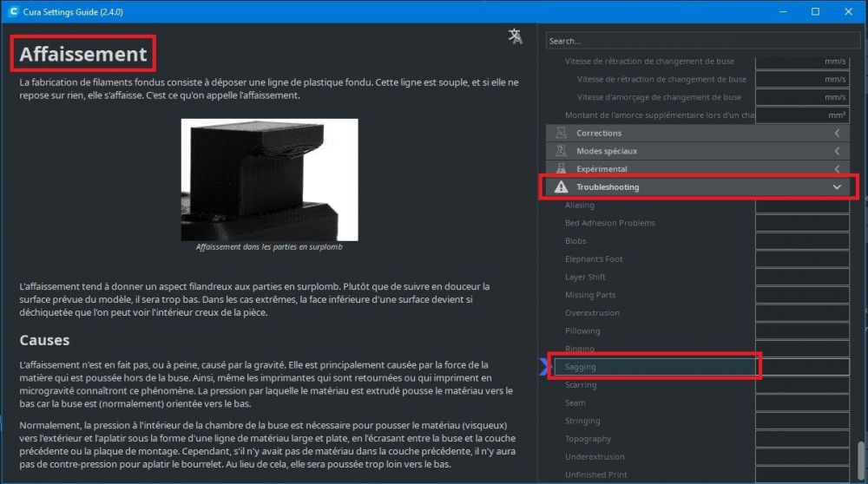This screenshot has height=484, width=868.
Task: Open the Blobs article
Action: point(575,241)
